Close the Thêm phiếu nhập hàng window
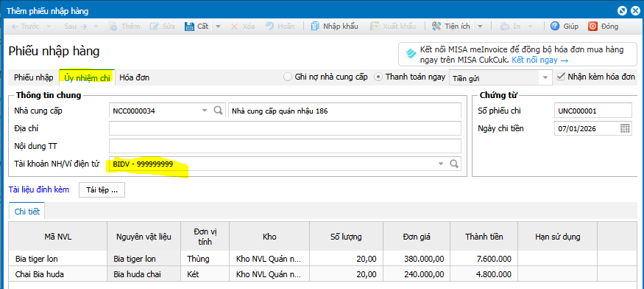This screenshot has width=644, height=289. [x=634, y=11]
